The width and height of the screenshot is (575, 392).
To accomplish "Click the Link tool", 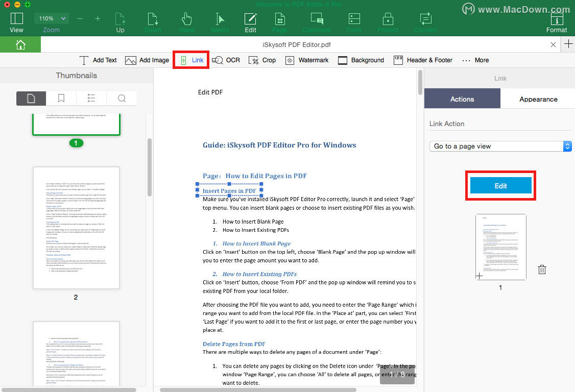I will coord(192,60).
